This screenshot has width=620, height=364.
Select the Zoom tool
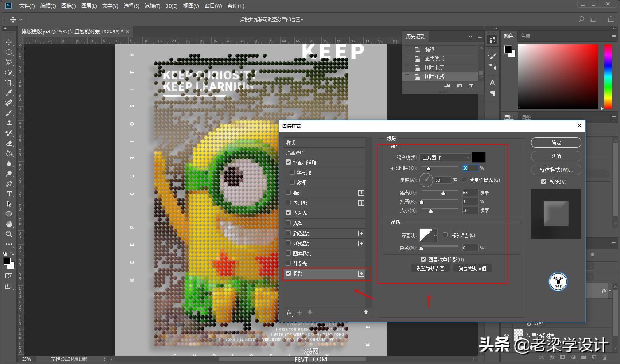[9, 234]
